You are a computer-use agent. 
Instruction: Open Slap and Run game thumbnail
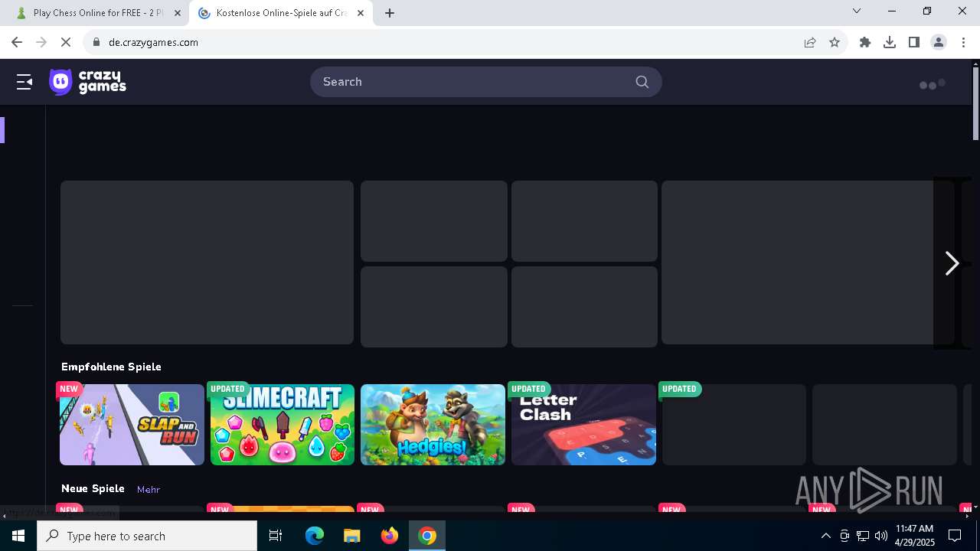(132, 425)
